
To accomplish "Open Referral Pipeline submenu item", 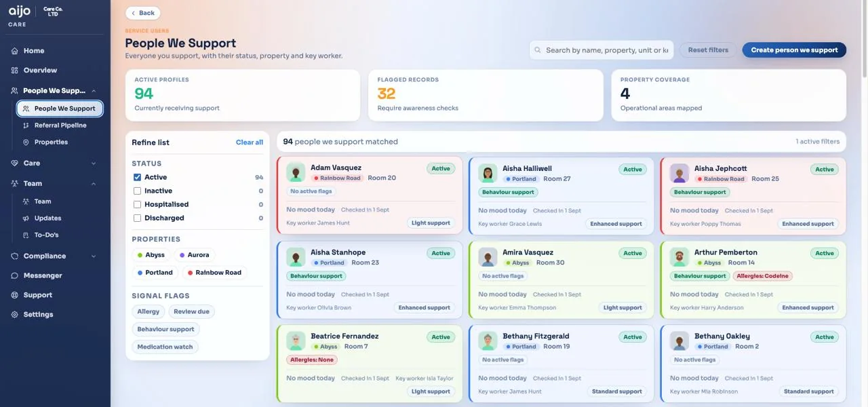I will tap(60, 125).
